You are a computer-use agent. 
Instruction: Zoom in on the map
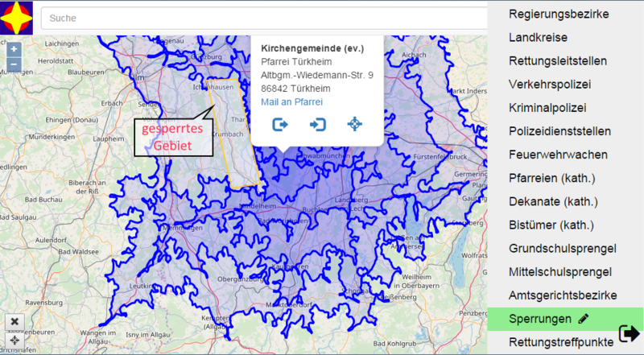14,49
